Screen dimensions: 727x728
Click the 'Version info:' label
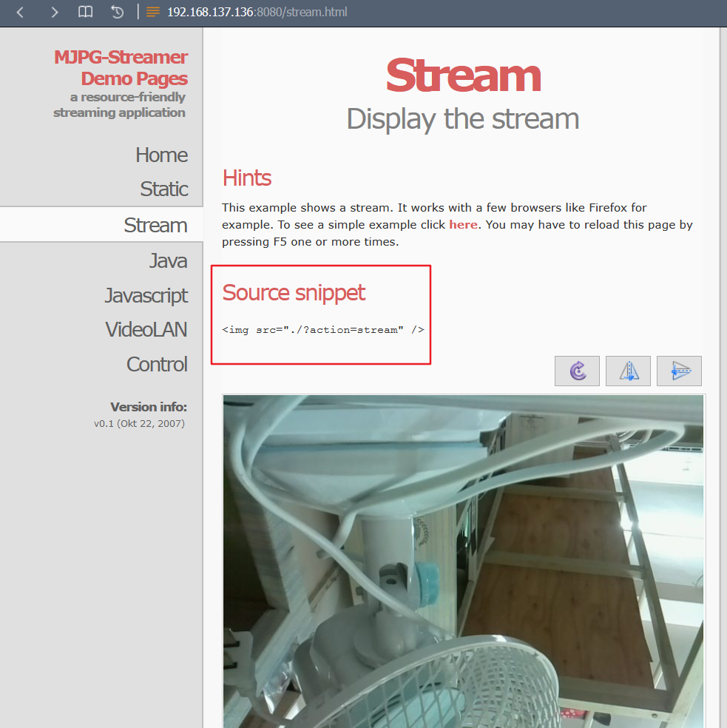coord(149,407)
